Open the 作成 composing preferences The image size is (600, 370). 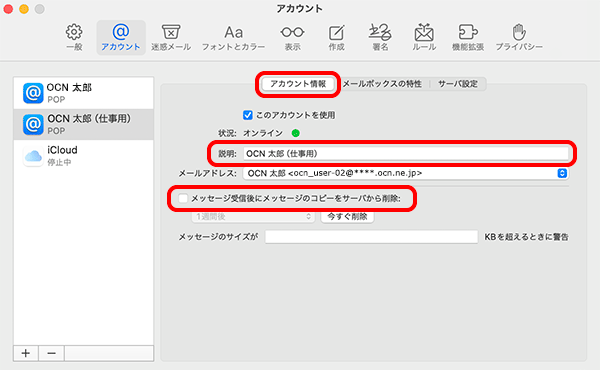coord(336,37)
